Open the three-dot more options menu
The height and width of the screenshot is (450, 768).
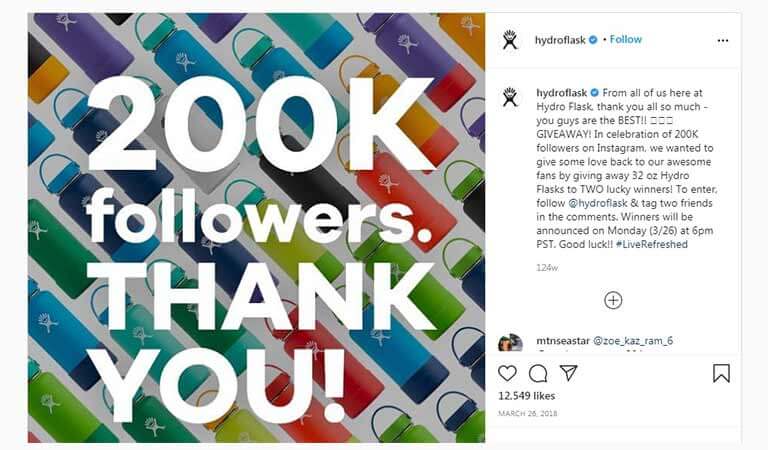722,41
